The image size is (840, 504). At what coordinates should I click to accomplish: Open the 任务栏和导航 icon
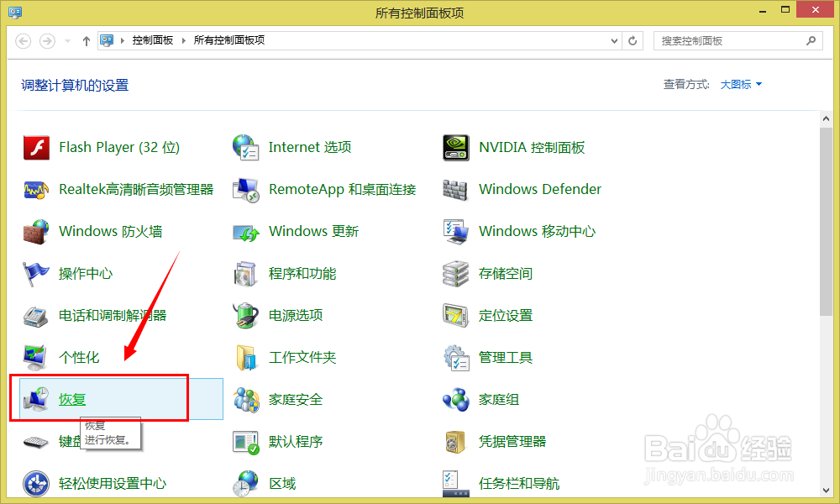[456, 484]
